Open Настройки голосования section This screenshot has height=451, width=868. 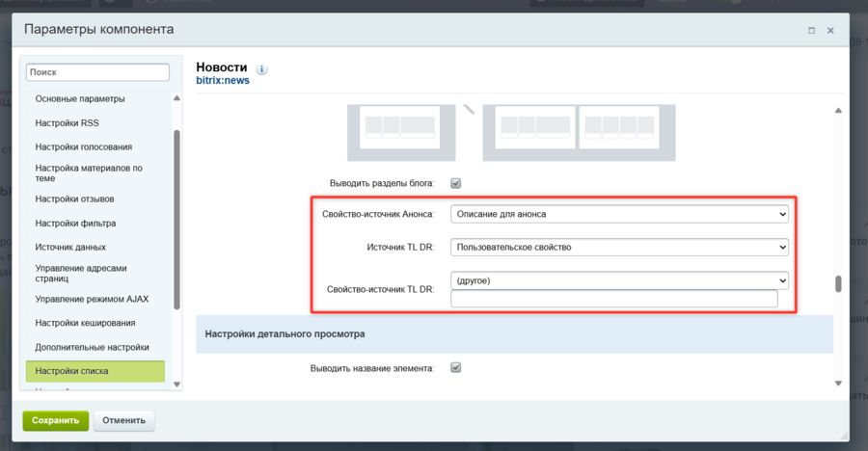pos(84,146)
